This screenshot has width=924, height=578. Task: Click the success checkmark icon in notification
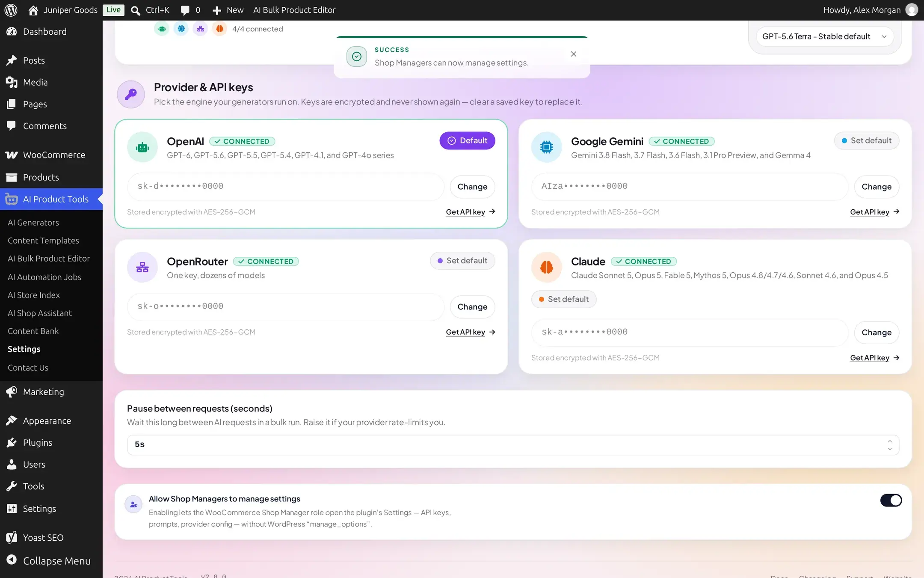[x=357, y=57]
